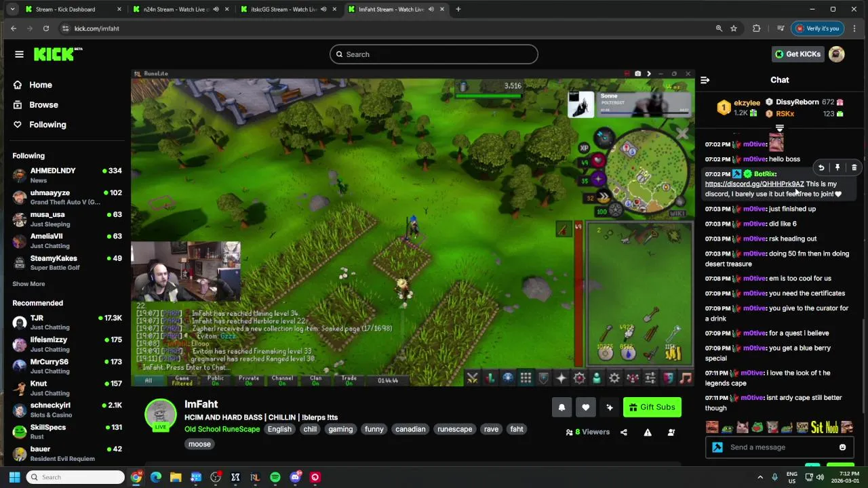Image resolution: width=868 pixels, height=488 pixels.
Task: Open the Spellbook tab in game
Action: click(579, 378)
